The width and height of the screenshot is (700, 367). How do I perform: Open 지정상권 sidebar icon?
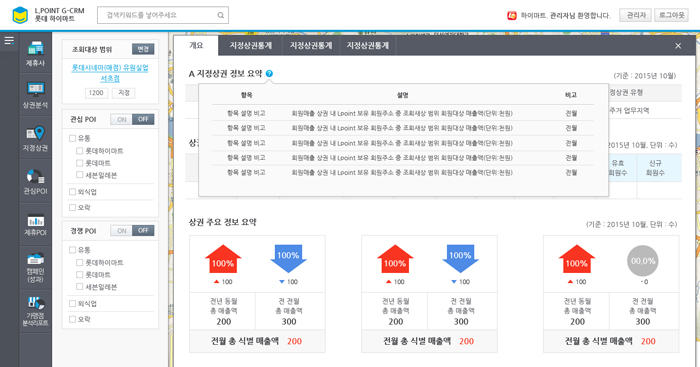[x=35, y=138]
